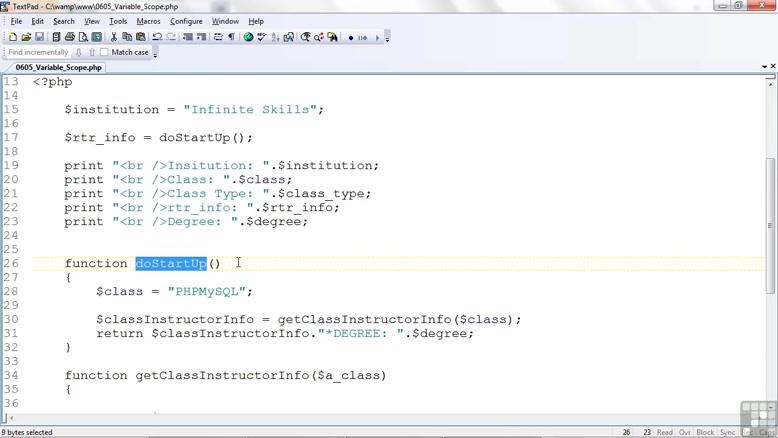
Task: Click the find next down arrow
Action: [80, 52]
